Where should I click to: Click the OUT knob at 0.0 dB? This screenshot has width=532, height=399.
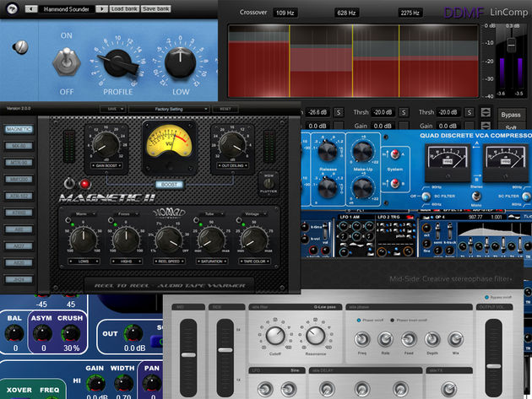tap(133, 333)
